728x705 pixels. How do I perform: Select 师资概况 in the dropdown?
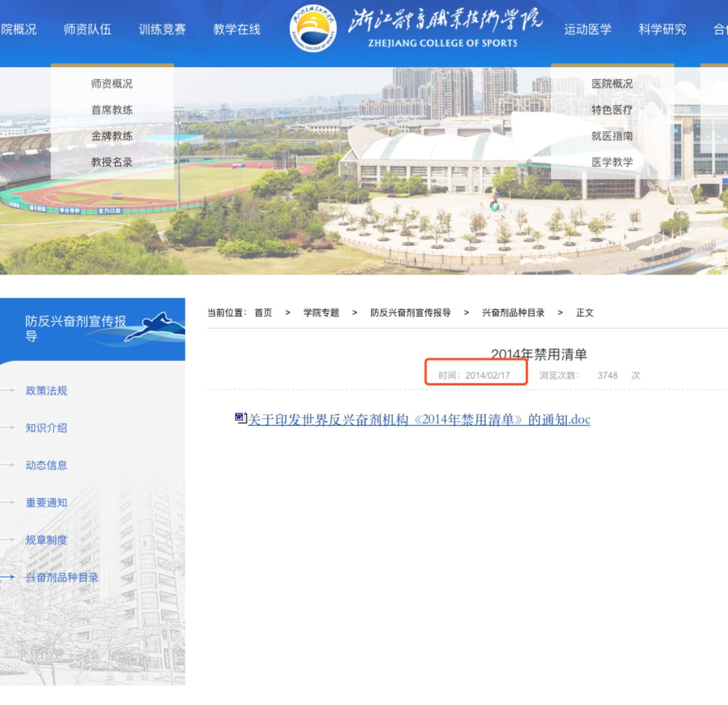112,83
